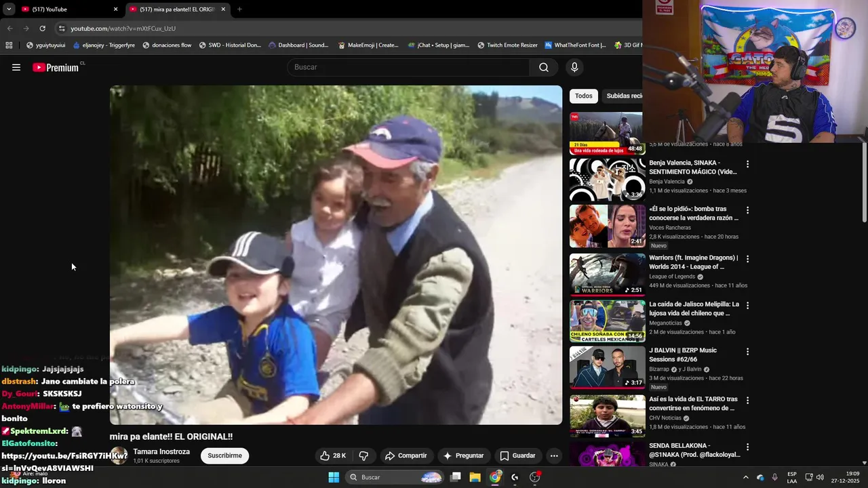
Task: Play Benja Valencia SENTIMIENTO MÁGICO thumbnail
Action: (607, 180)
